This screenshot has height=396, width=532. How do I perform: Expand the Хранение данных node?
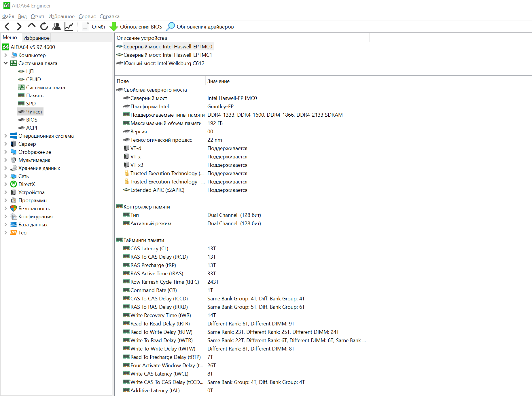pyautogui.click(x=5, y=168)
